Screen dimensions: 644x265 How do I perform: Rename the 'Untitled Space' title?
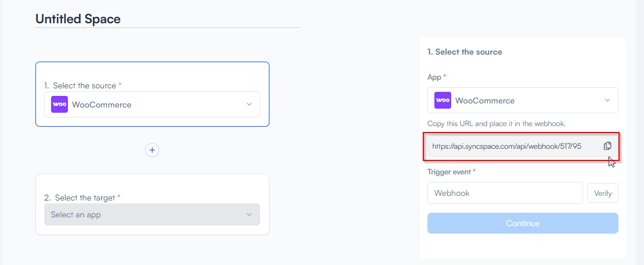point(78,19)
